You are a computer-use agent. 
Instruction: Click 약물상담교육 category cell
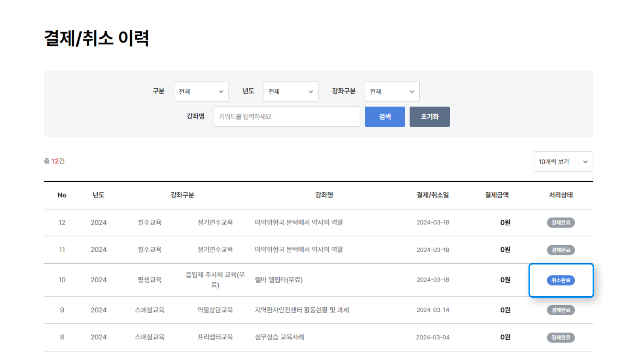click(x=215, y=310)
